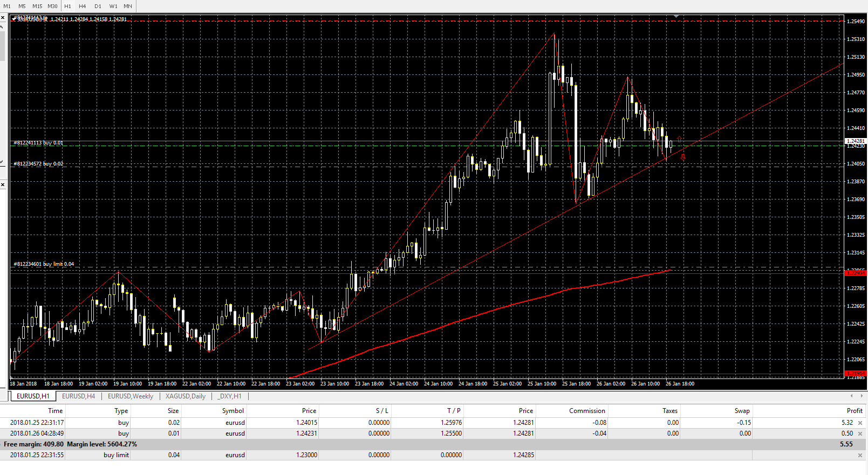Delete the buy limit pending order X
The image size is (868, 475).
(860, 456)
